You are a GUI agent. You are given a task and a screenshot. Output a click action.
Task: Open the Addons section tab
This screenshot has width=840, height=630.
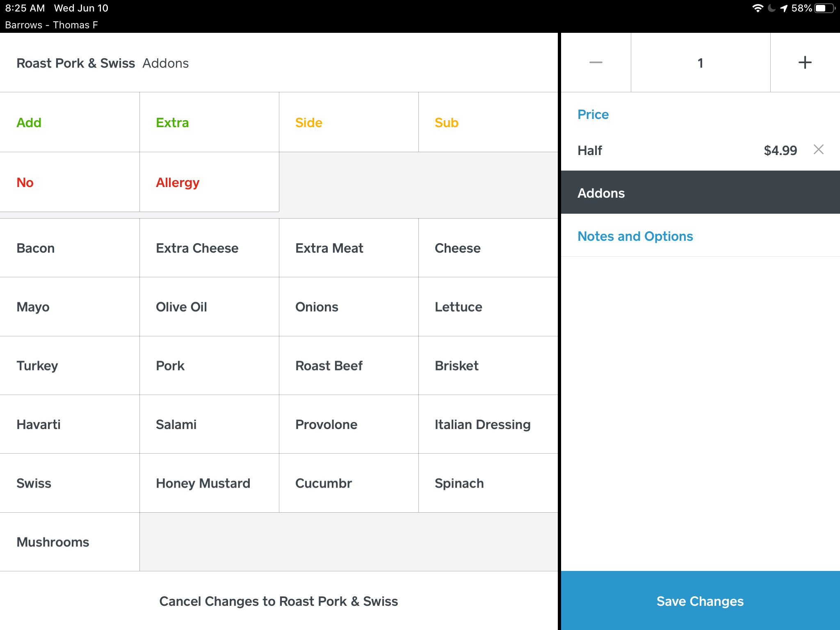coord(700,193)
